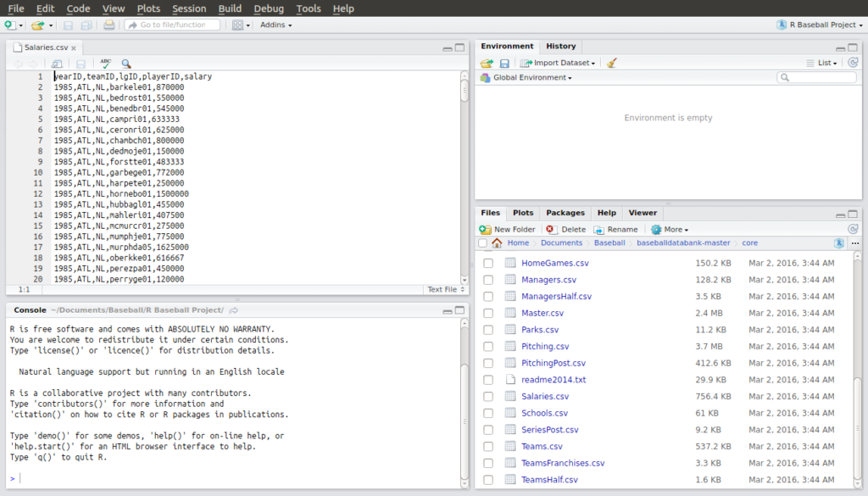The height and width of the screenshot is (496, 868).
Task: Open the Import Dataset dropdown
Action: [x=558, y=63]
